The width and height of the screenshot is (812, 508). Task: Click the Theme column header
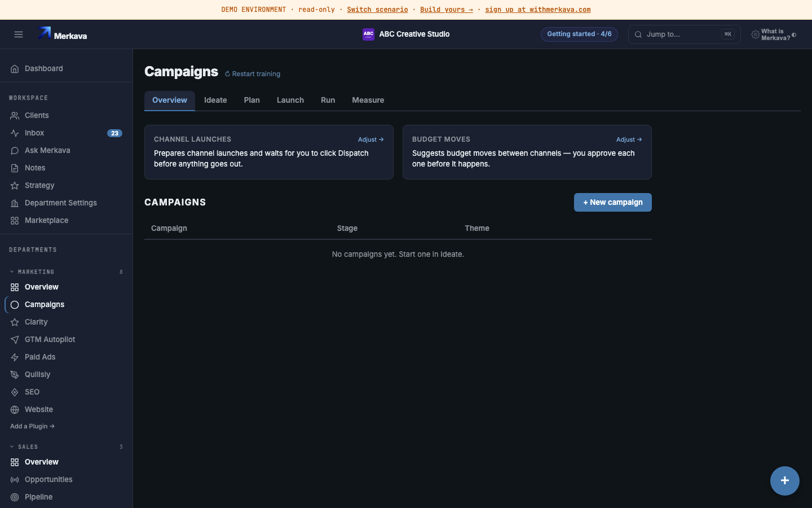point(477,229)
